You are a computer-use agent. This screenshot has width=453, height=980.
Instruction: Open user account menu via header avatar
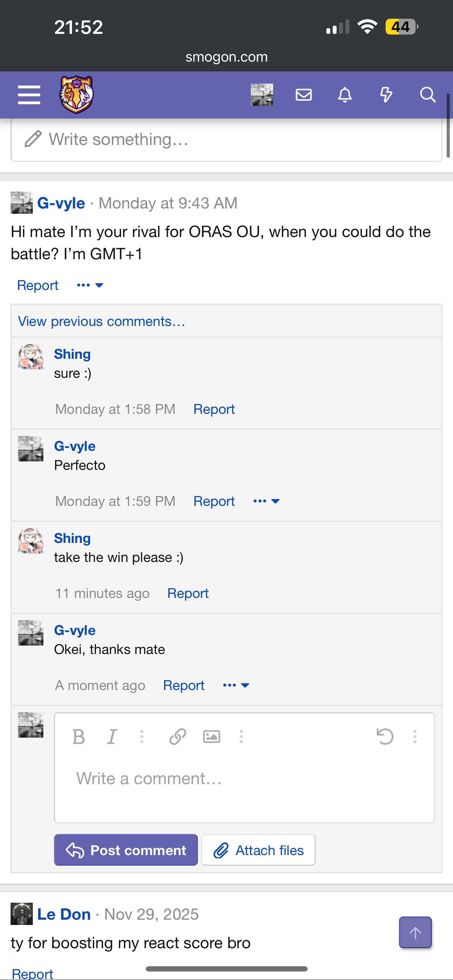[x=262, y=95]
